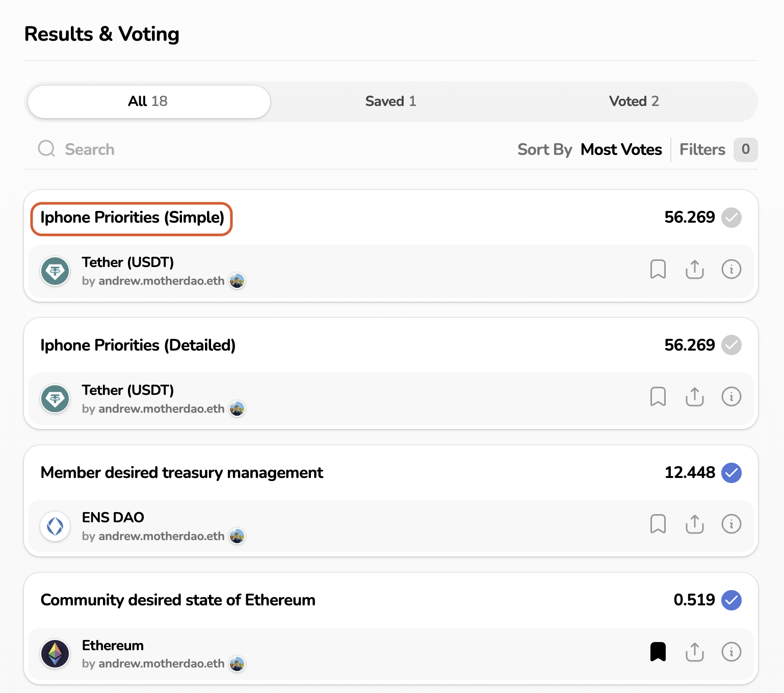Remove bookmark from Ethereum result
The width and height of the screenshot is (784, 693).
[x=658, y=652]
